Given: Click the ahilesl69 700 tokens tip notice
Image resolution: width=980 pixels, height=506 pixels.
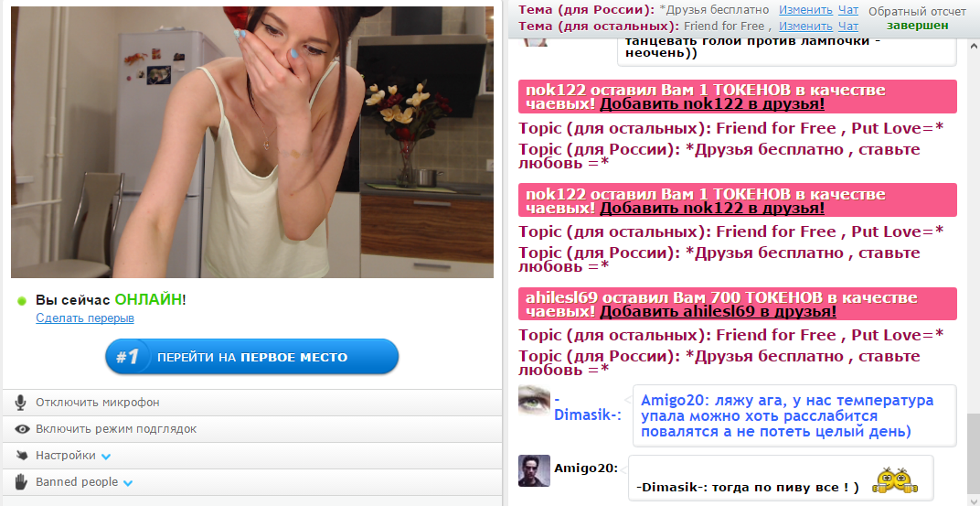Looking at the screenshot, I should click(x=738, y=304).
